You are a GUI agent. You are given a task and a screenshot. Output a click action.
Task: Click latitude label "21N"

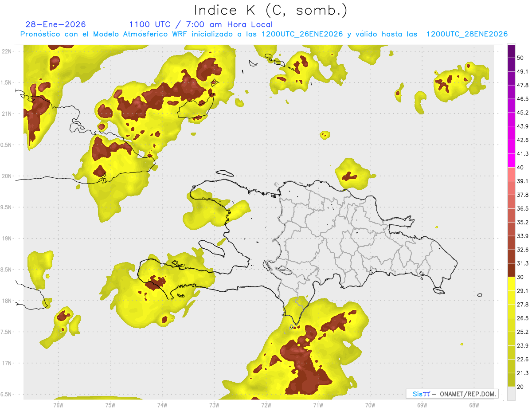coord(7,114)
